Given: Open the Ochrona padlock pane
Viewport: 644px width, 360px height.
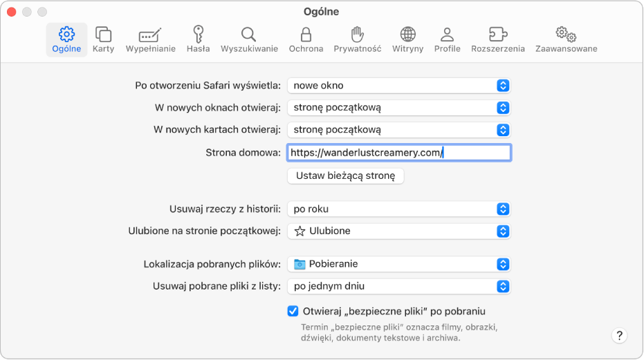Looking at the screenshot, I should [306, 39].
